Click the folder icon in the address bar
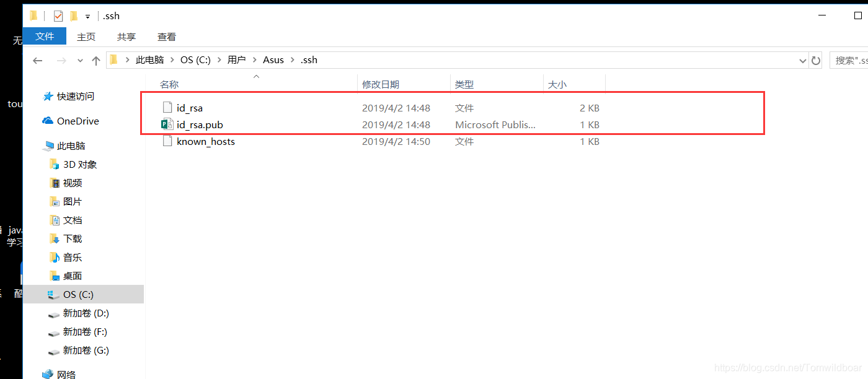Viewport: 868px width, 379px height. tap(113, 60)
